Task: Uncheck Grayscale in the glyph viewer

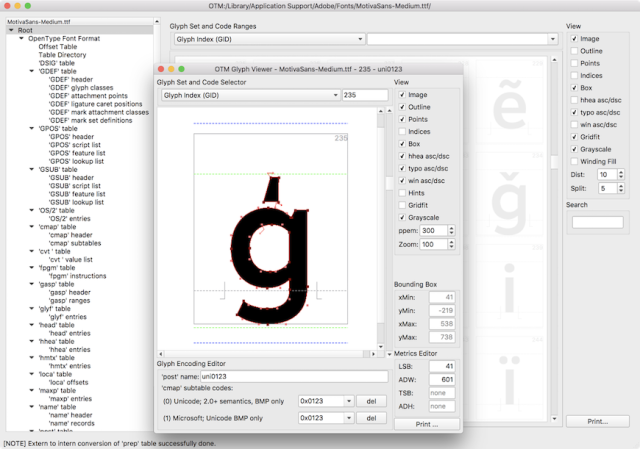Action: 401,216
